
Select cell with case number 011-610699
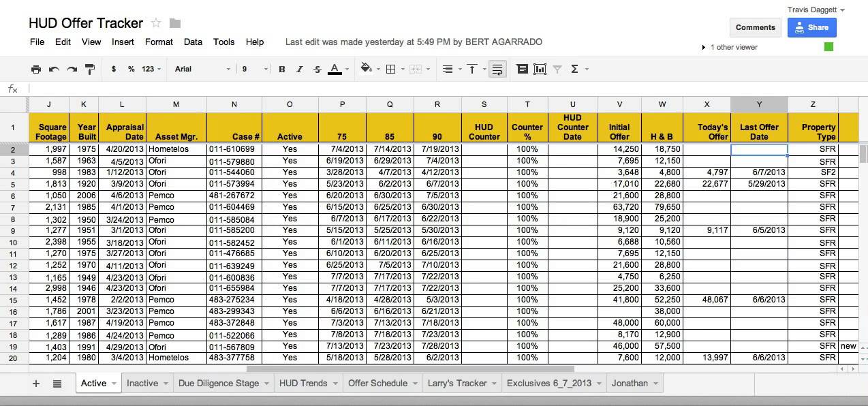click(234, 149)
